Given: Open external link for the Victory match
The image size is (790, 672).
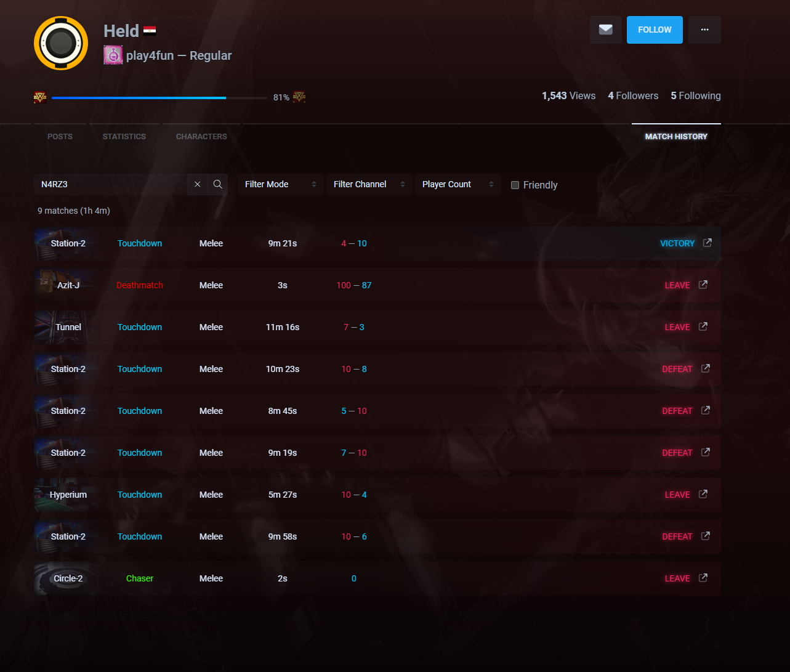Looking at the screenshot, I should pos(707,243).
